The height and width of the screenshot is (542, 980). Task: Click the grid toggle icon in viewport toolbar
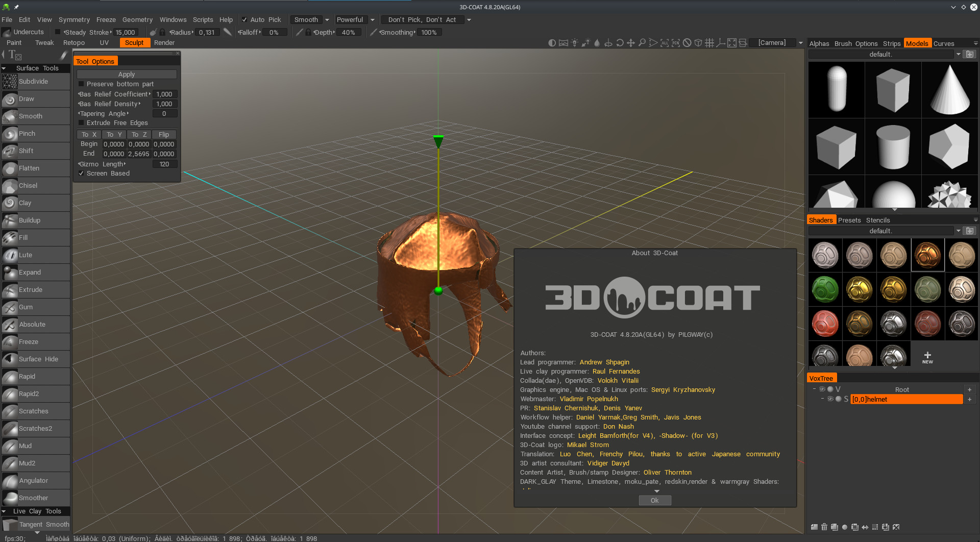(709, 43)
